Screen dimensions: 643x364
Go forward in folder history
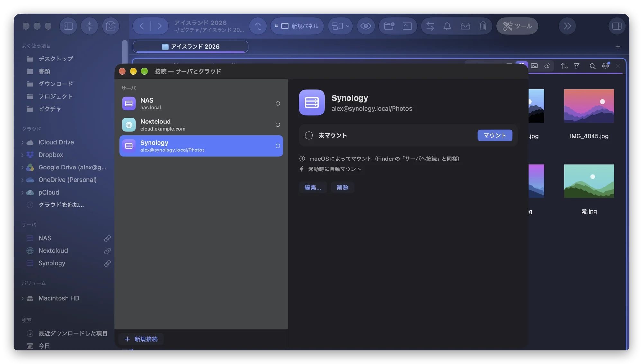coord(159,26)
